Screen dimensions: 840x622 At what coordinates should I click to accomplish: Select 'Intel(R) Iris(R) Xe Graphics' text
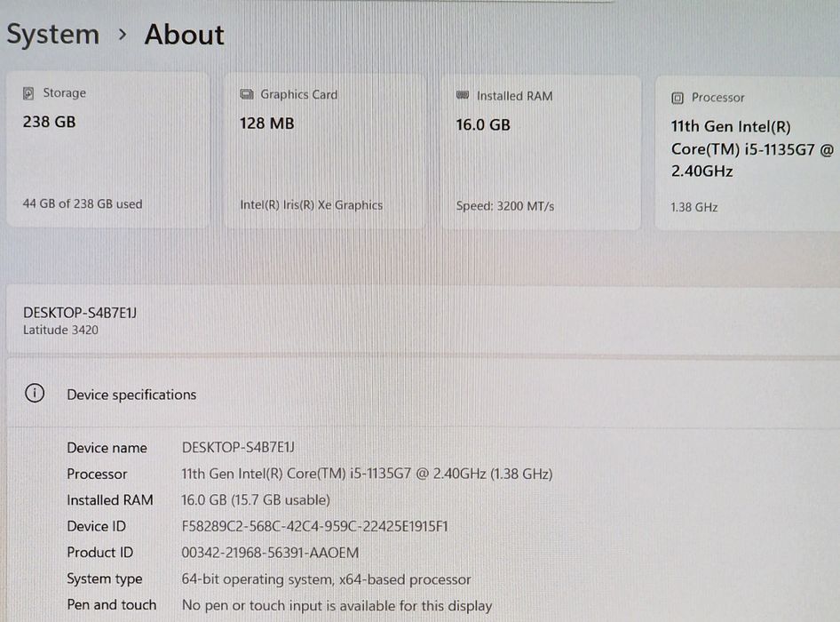click(312, 205)
